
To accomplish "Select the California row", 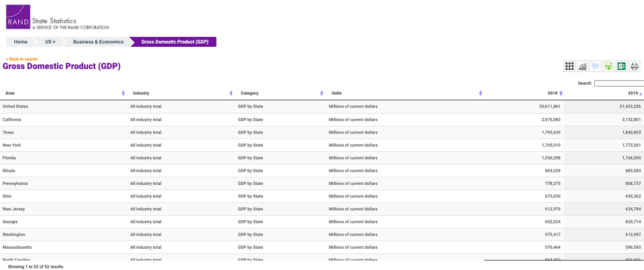I will [12, 120].
